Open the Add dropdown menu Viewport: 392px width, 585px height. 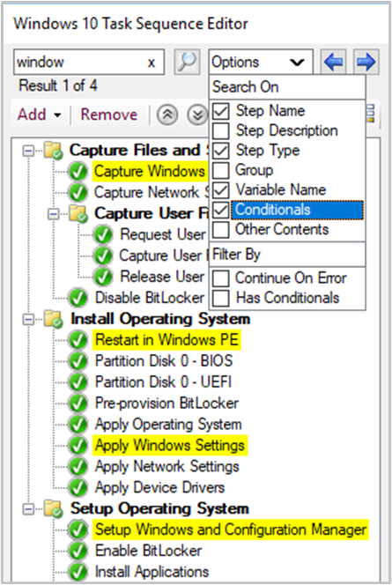click(39, 115)
